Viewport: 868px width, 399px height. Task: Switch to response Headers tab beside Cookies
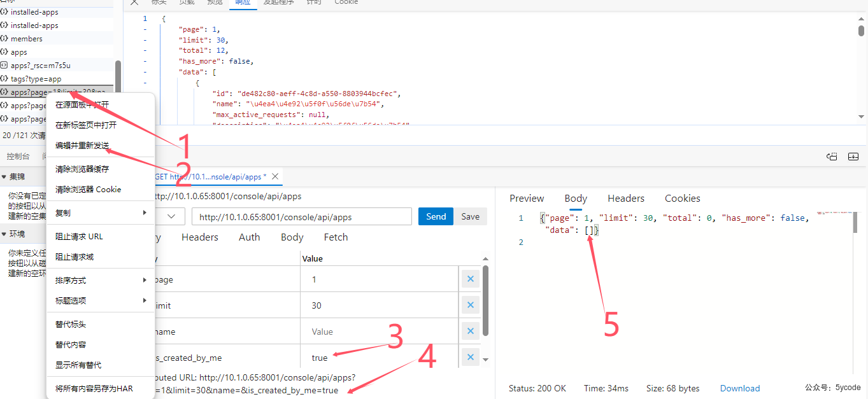click(x=626, y=198)
